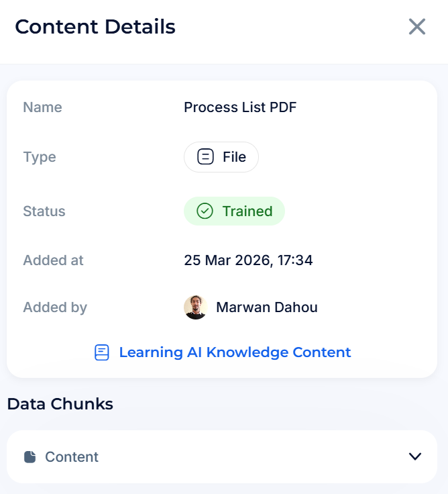Click Marwan Dahou's avatar photo
Screen dimensions: 448x494
pos(196,307)
